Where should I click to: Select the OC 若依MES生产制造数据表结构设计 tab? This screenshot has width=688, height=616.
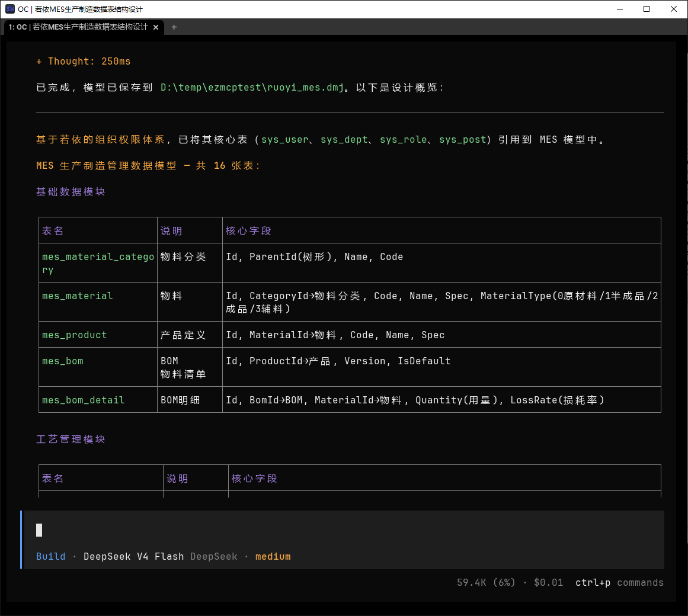(x=78, y=27)
